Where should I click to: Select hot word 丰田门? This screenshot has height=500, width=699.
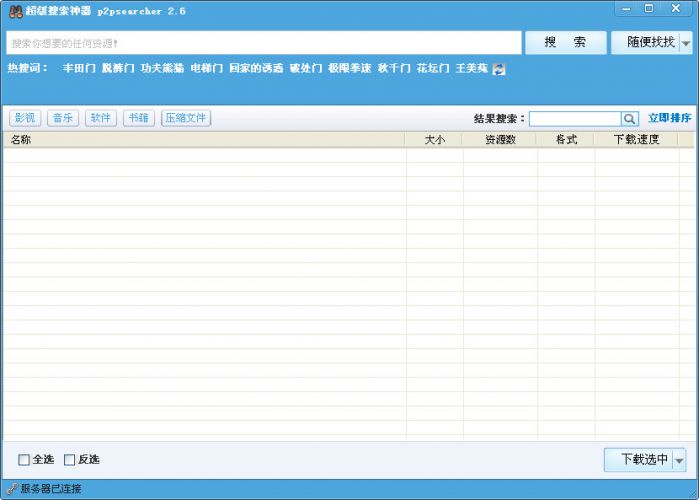pos(79,68)
